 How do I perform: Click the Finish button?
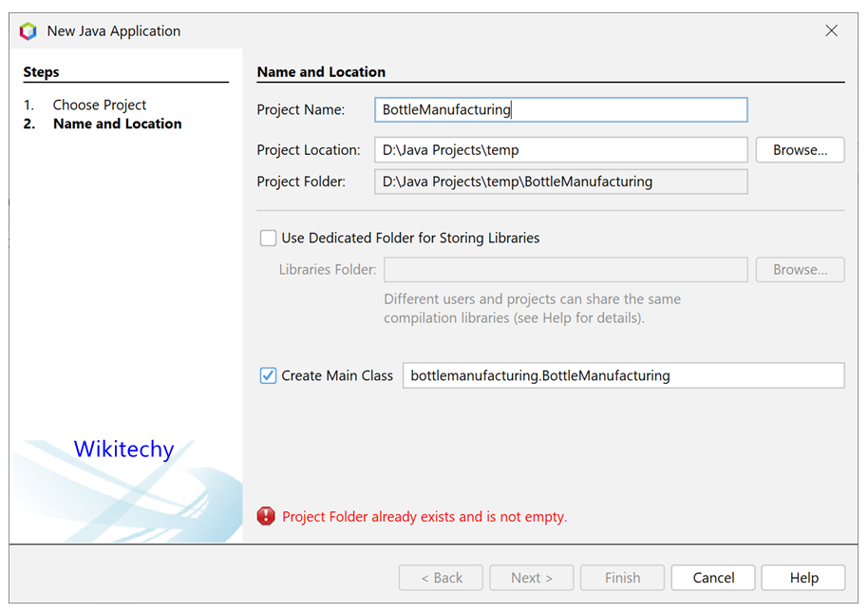pyautogui.click(x=622, y=578)
